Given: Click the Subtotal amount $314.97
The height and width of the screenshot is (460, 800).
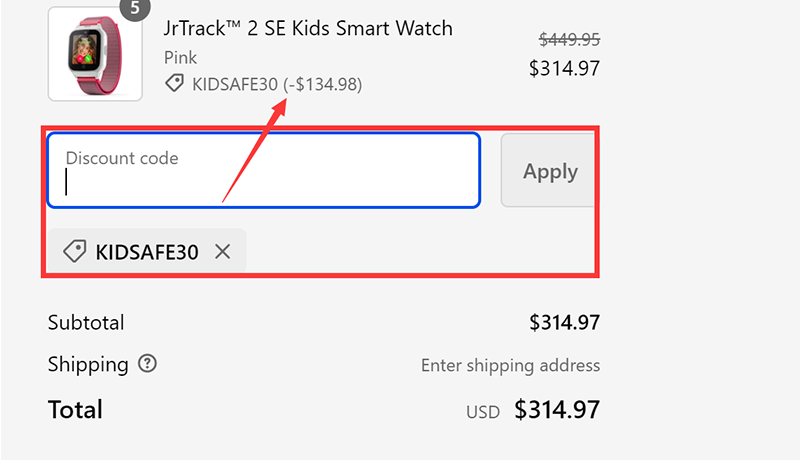Looking at the screenshot, I should [x=564, y=322].
